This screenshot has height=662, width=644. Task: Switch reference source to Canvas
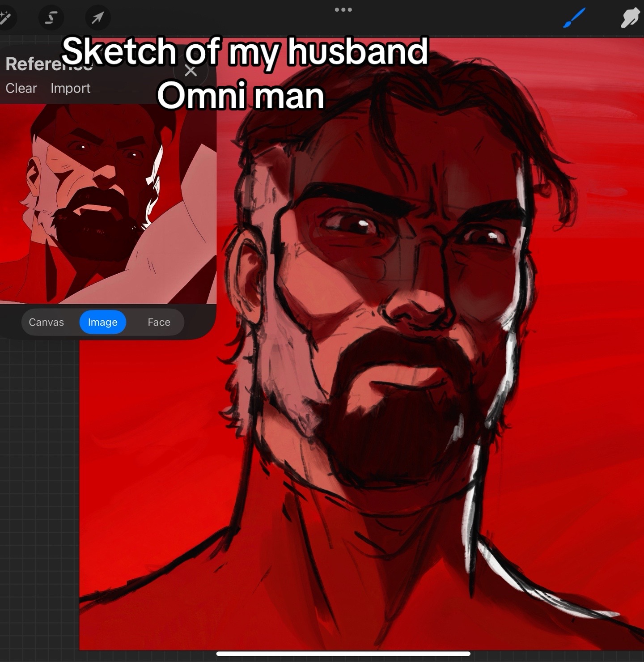pos(46,322)
